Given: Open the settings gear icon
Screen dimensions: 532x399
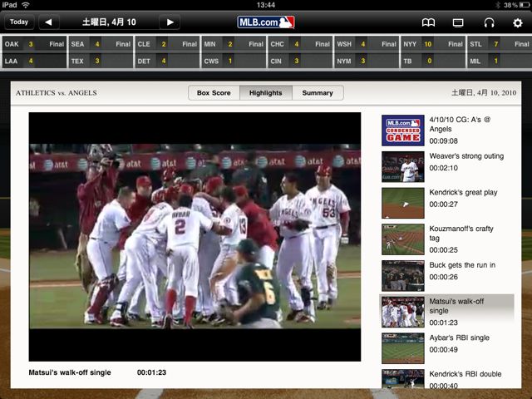Looking at the screenshot, I should [x=517, y=22].
